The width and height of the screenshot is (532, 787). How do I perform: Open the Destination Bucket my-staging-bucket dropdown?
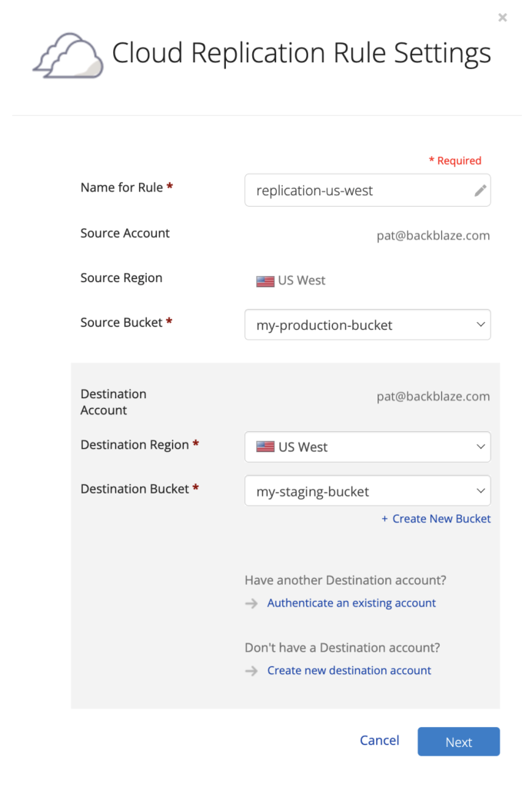(x=367, y=490)
